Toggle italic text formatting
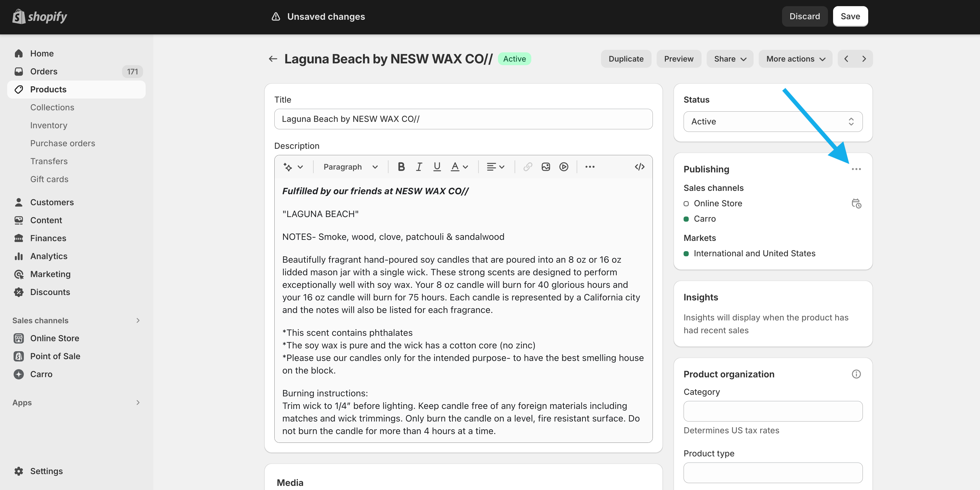980x490 pixels. pyautogui.click(x=419, y=167)
